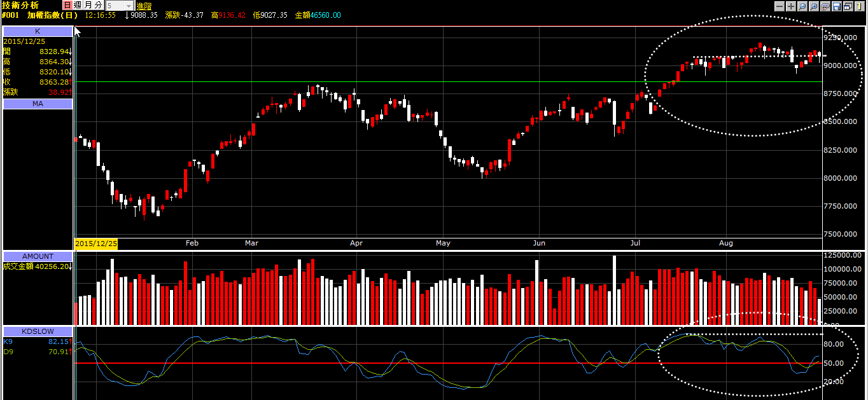Viewport: 868px width, 400px height.
Task: Click the high value 8364.30
Action: [54, 62]
